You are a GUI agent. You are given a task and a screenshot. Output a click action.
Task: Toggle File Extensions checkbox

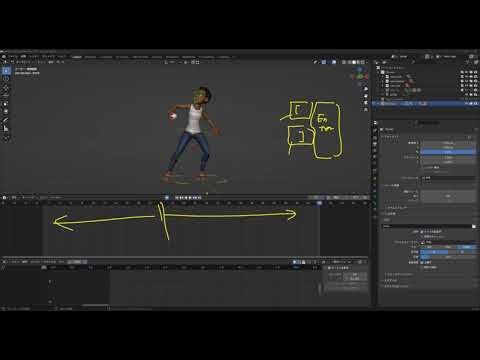coord(422,231)
